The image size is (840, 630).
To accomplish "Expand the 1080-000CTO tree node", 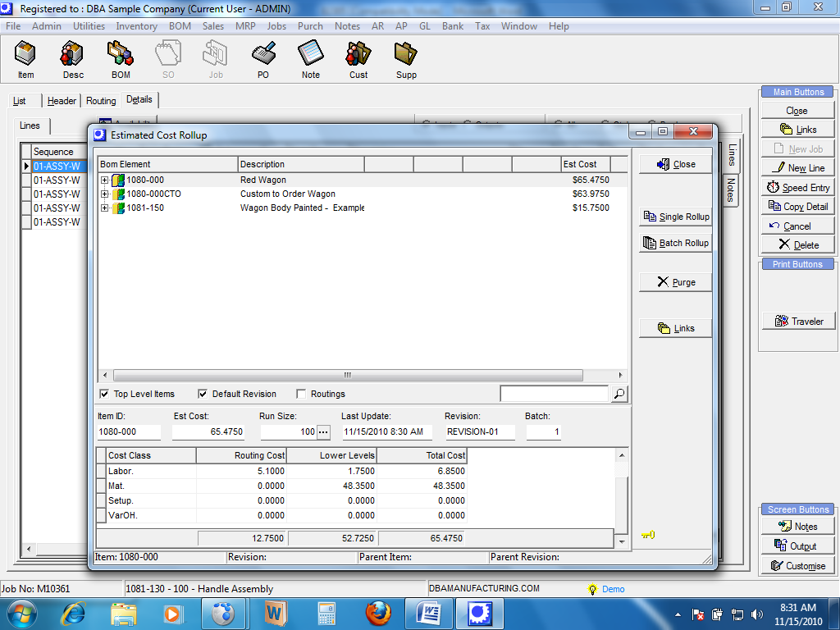I will (105, 194).
